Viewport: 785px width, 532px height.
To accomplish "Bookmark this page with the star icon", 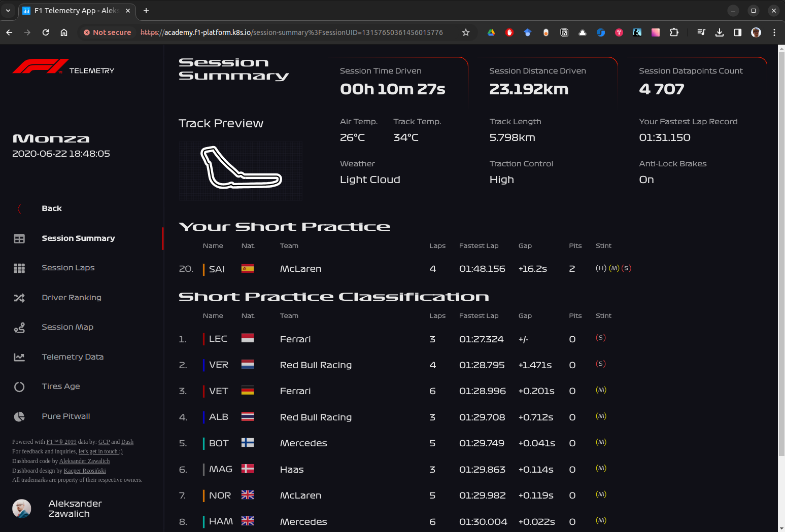I will (x=466, y=32).
